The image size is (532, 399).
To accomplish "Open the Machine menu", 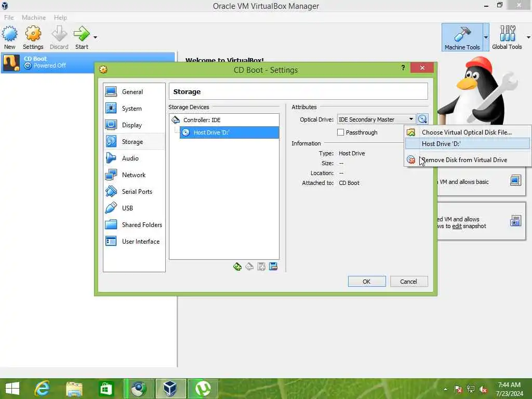I will coord(34,17).
